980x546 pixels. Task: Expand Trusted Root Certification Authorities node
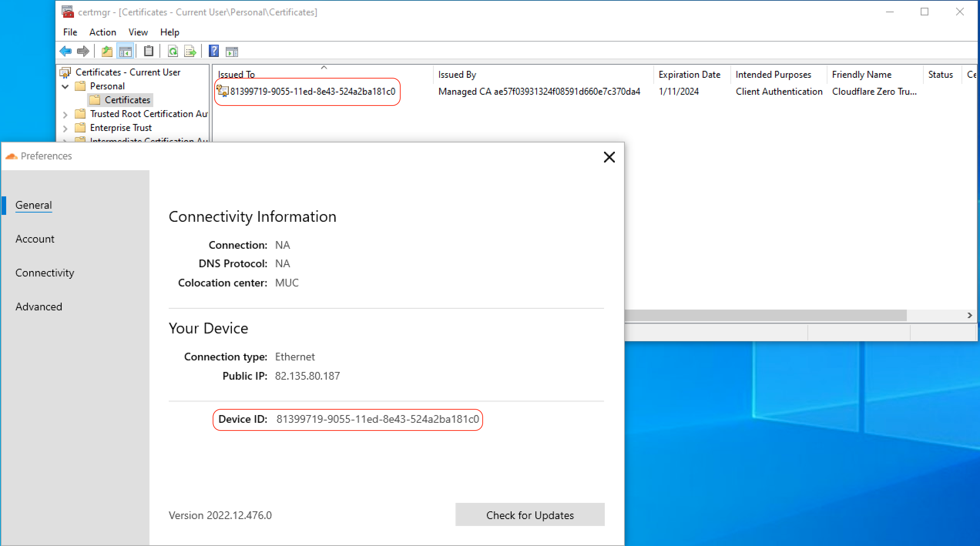65,114
